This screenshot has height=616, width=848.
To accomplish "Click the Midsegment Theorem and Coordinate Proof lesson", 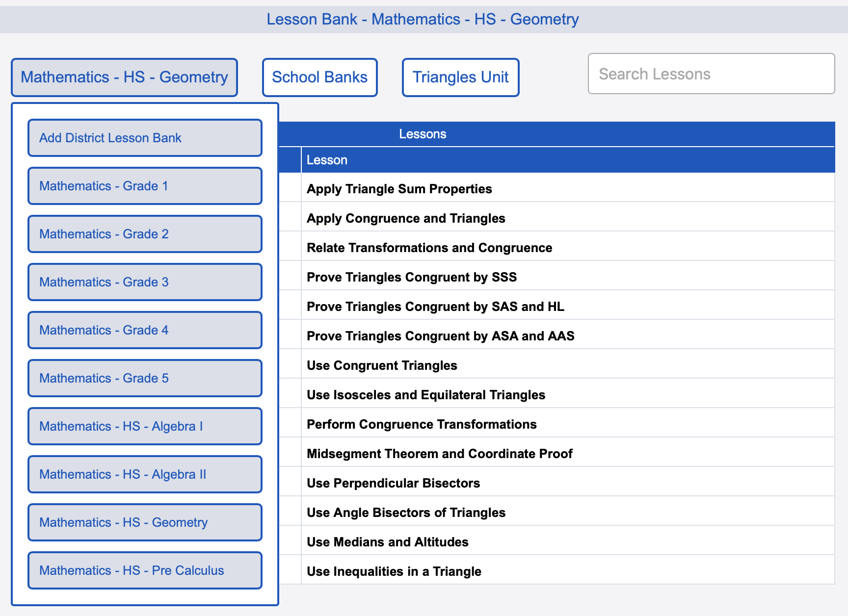I will 439,454.
